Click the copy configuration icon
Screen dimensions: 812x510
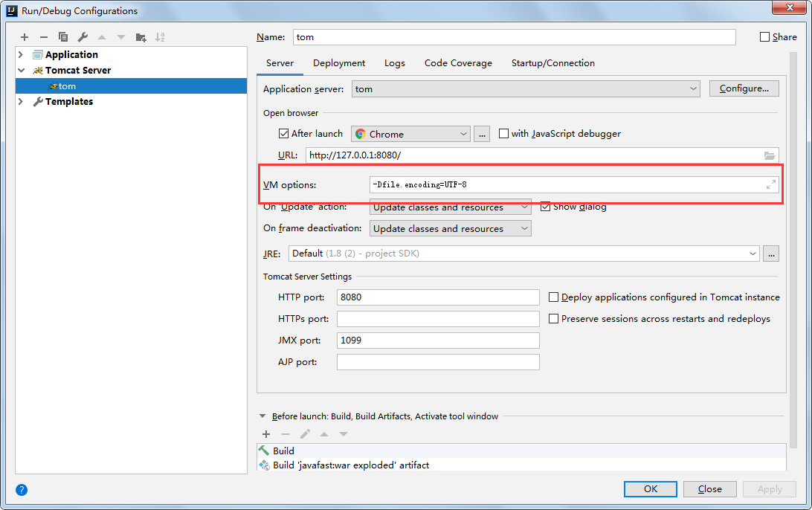pos(63,37)
